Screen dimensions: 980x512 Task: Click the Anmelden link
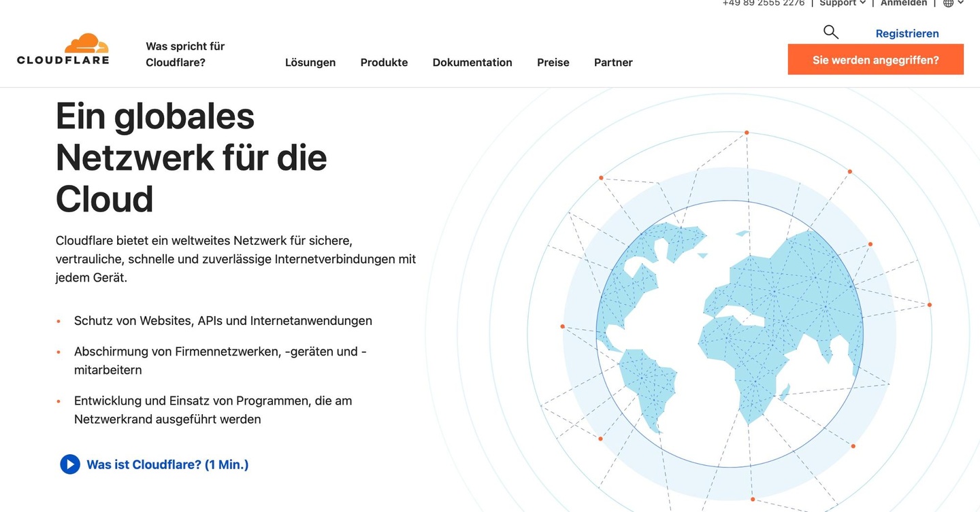pyautogui.click(x=904, y=3)
